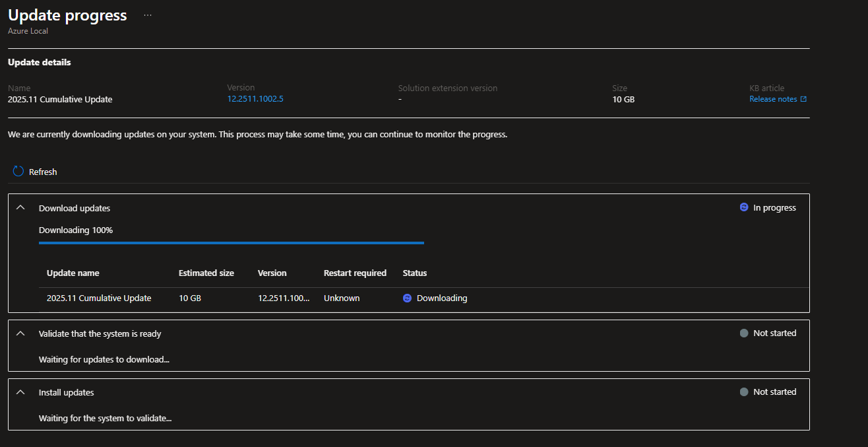
Task: Click the In progress status label
Action: click(x=774, y=208)
